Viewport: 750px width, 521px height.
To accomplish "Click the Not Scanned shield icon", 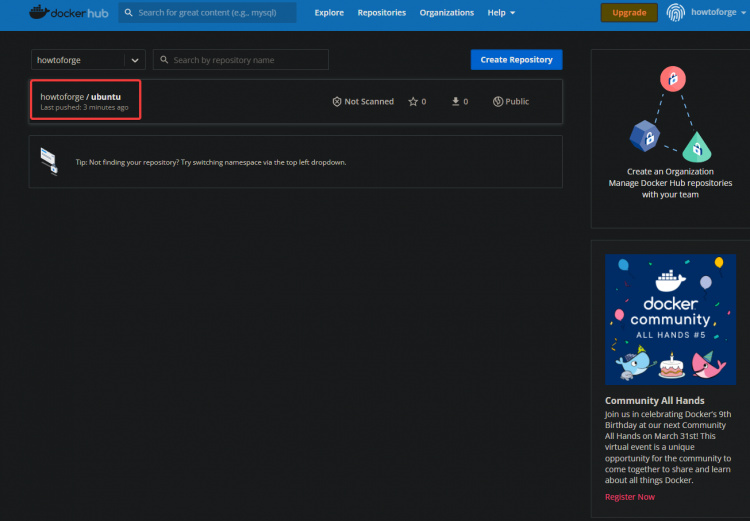I will [337, 102].
